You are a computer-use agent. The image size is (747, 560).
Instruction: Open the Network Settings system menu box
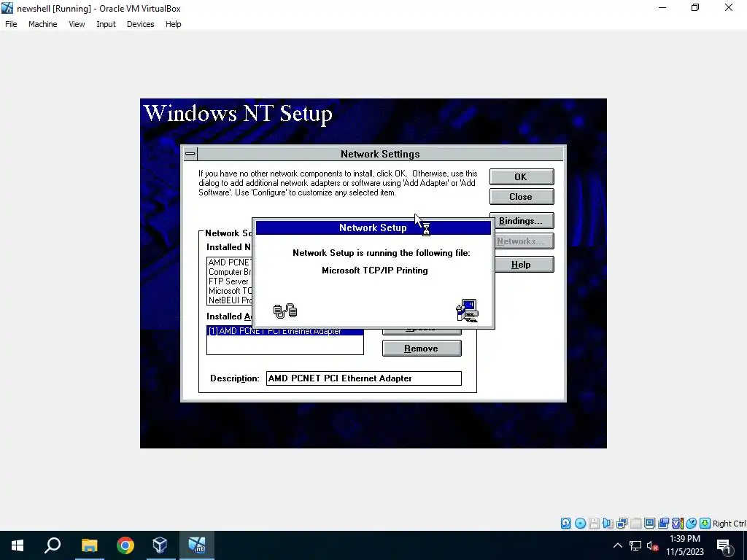coord(190,154)
